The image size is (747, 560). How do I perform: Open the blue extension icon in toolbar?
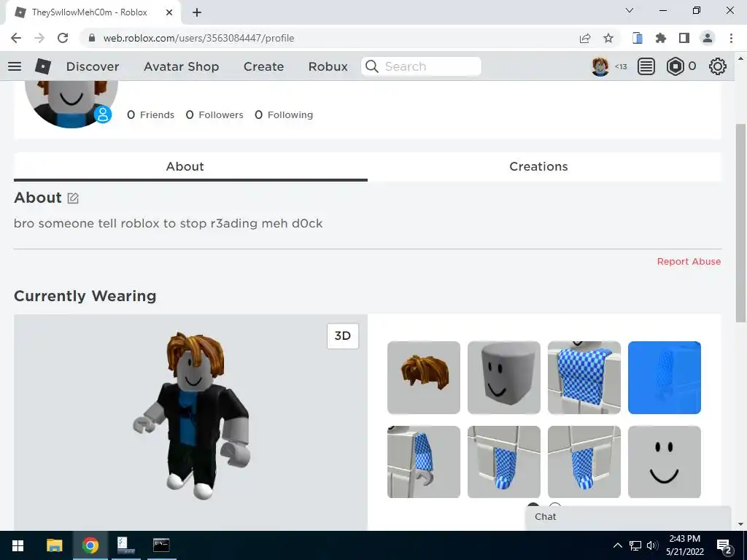click(x=638, y=38)
